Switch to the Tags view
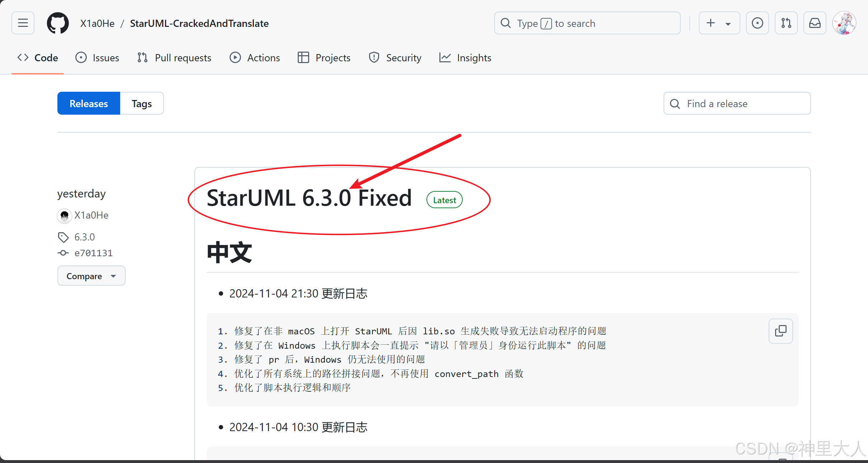The height and width of the screenshot is (463, 868). point(142,104)
